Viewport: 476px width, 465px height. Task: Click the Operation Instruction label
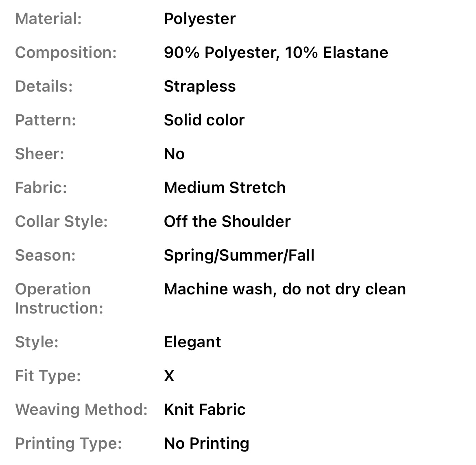coord(59,298)
